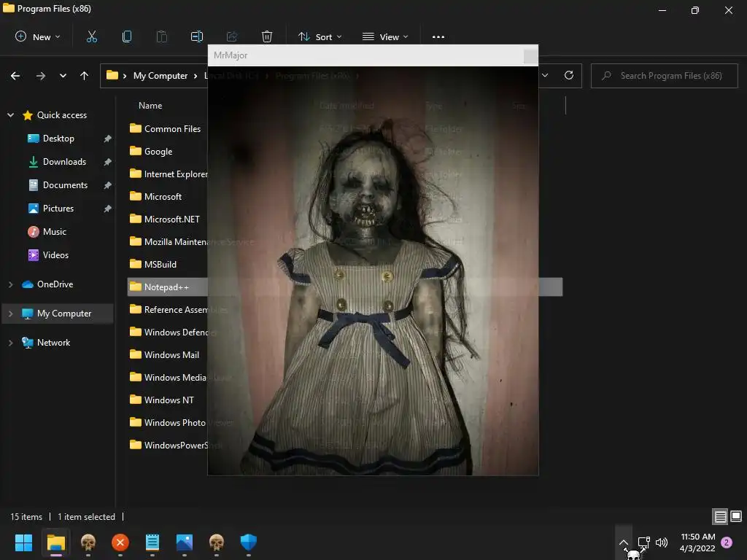The image size is (747, 560).
Task: Click the MrMajor window close button
Action: [530, 55]
